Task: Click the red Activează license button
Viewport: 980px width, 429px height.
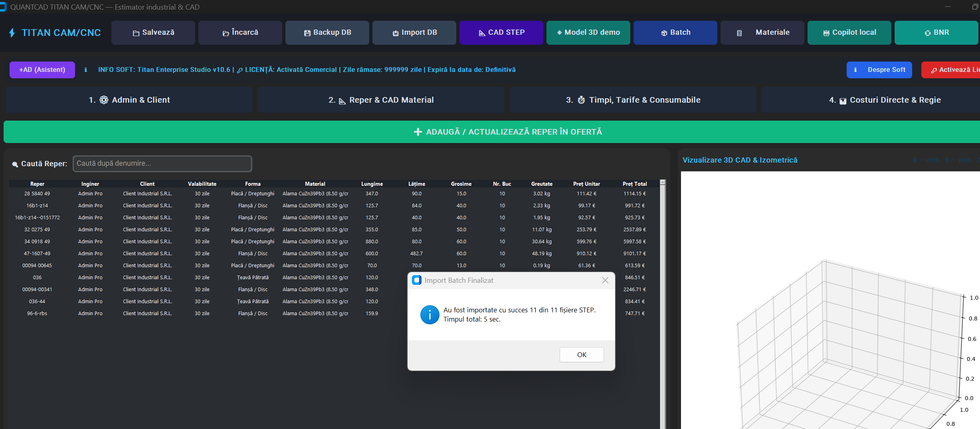Action: pyautogui.click(x=951, y=70)
